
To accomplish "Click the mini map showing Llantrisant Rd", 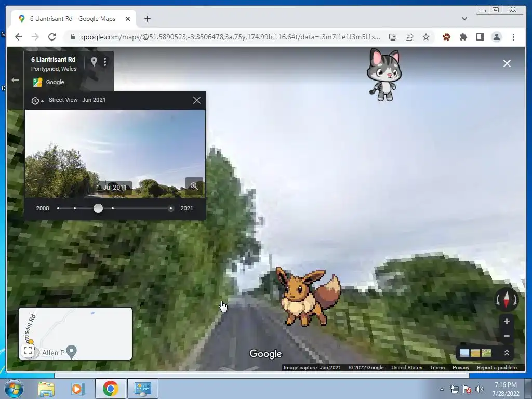I will tap(75, 334).
